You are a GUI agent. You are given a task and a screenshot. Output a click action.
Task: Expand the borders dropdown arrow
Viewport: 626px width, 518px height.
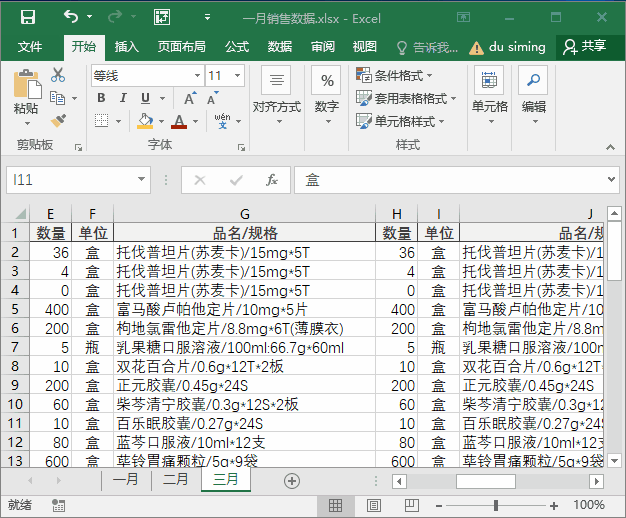[119, 121]
